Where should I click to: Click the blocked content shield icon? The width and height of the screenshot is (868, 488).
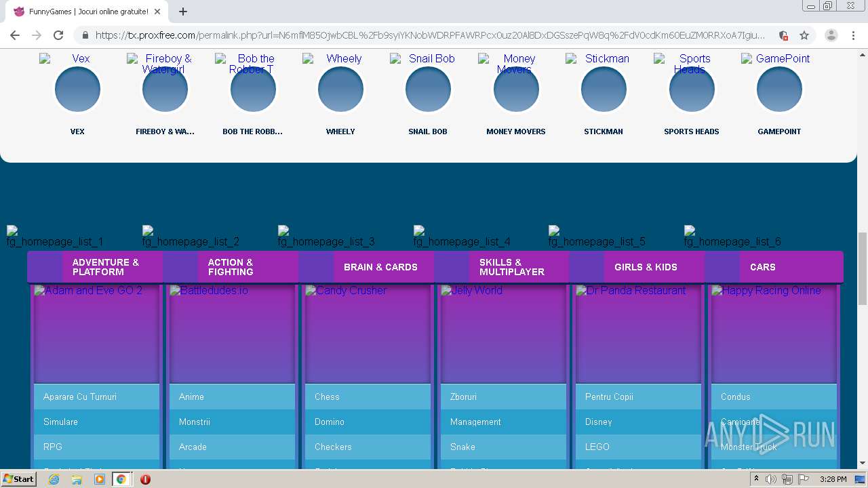pos(783,35)
